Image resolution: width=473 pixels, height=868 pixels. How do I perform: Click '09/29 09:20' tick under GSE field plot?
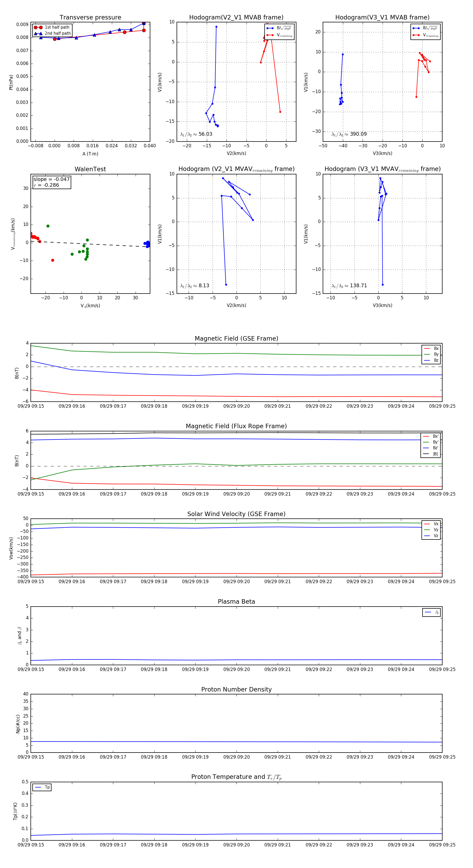click(x=236, y=406)
